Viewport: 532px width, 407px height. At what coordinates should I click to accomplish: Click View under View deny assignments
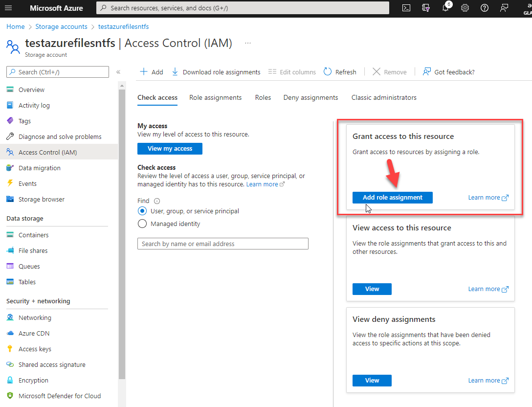pyautogui.click(x=372, y=381)
